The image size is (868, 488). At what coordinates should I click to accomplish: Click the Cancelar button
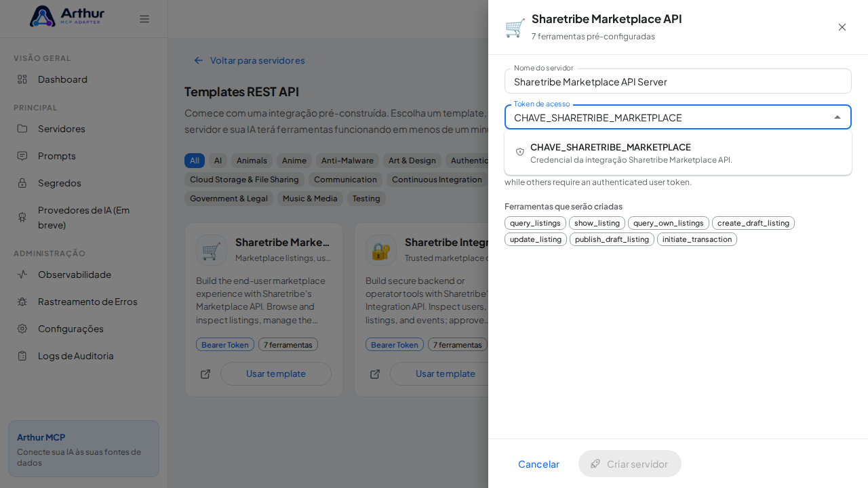coord(538,464)
